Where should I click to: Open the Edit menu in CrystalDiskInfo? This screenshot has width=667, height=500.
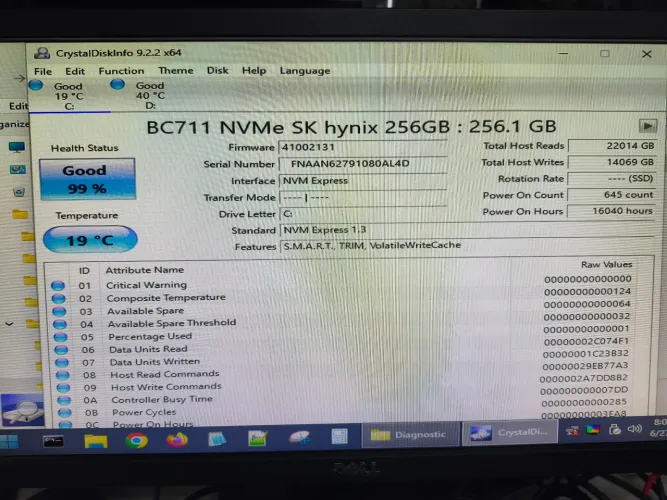[75, 71]
